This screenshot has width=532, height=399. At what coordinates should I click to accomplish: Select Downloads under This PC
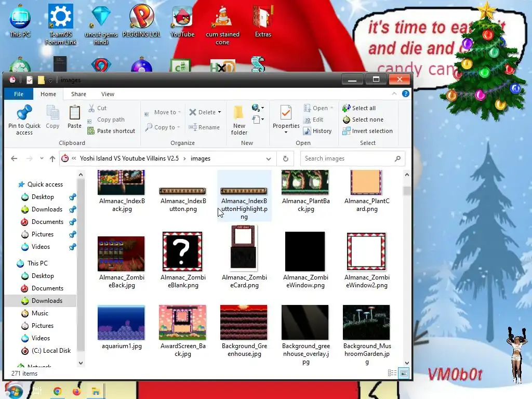coord(47,301)
